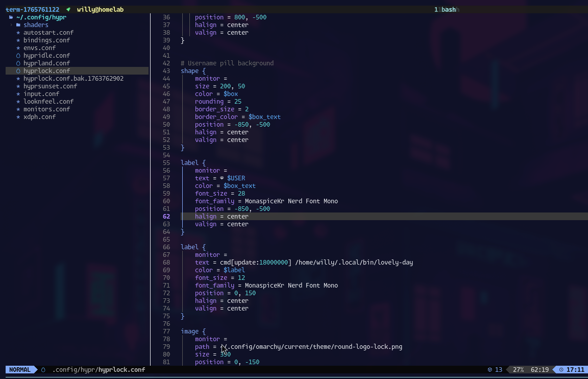The height and width of the screenshot is (379, 588).
Task: Click the green rocket icon in tmux bar
Action: point(68,10)
